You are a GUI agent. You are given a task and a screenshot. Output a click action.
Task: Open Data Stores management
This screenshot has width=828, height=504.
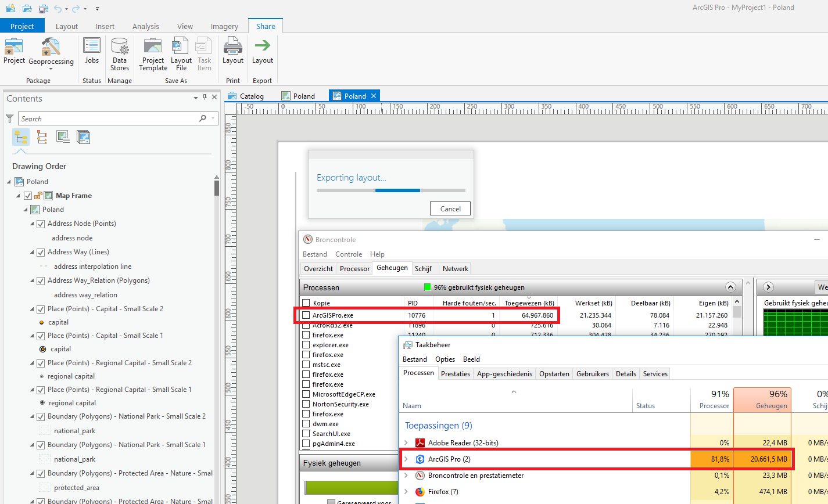[120, 54]
